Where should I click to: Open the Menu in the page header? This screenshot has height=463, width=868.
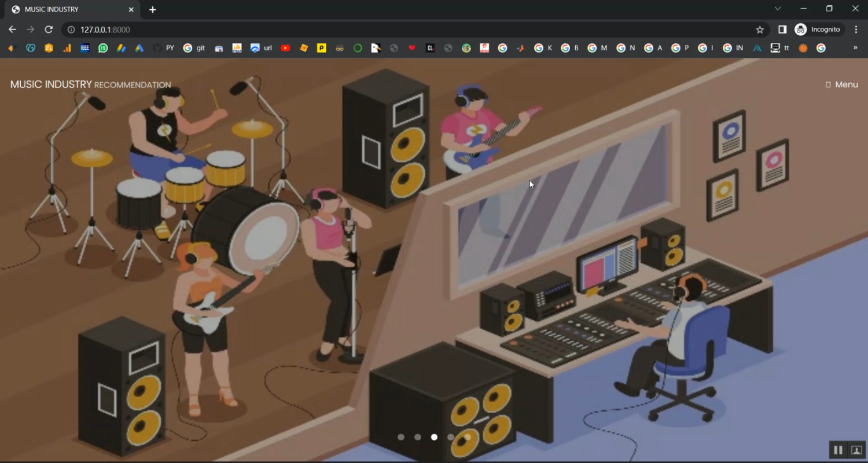coord(842,84)
